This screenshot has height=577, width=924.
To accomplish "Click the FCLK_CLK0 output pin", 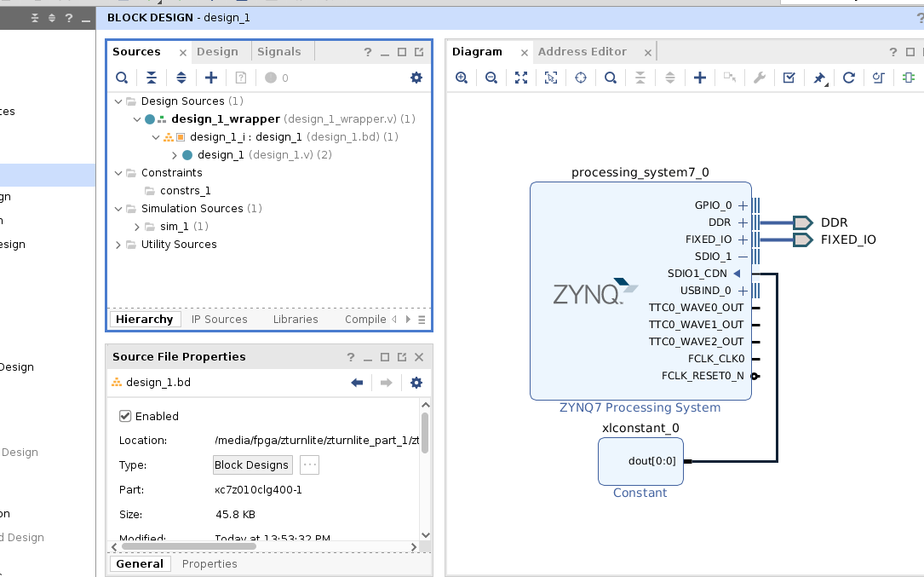I will click(x=756, y=359).
